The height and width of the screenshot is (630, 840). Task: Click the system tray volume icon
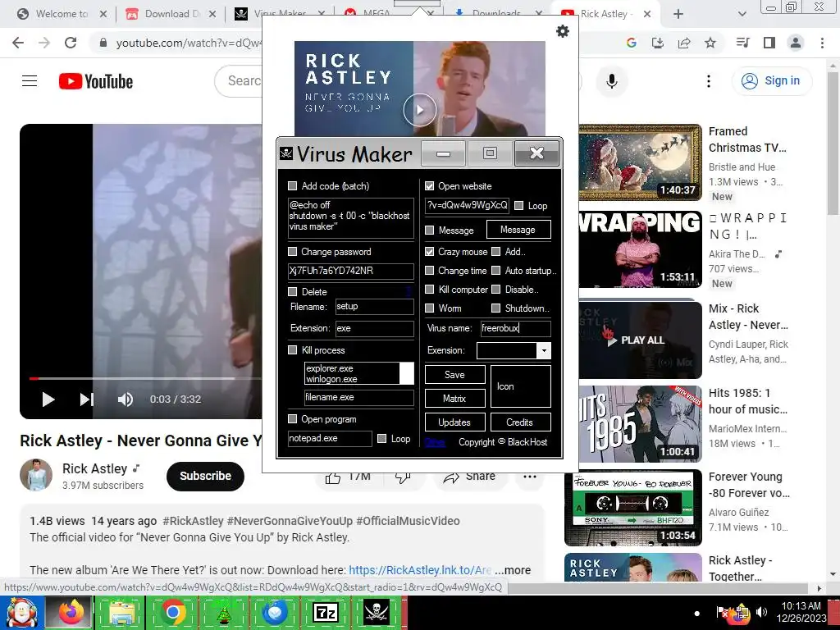(762, 612)
